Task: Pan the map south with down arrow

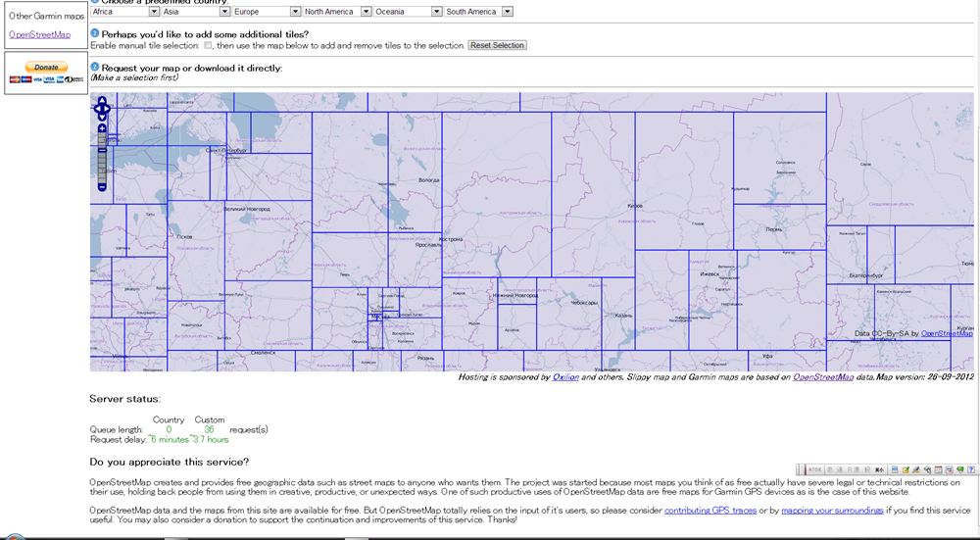Action: point(102,117)
